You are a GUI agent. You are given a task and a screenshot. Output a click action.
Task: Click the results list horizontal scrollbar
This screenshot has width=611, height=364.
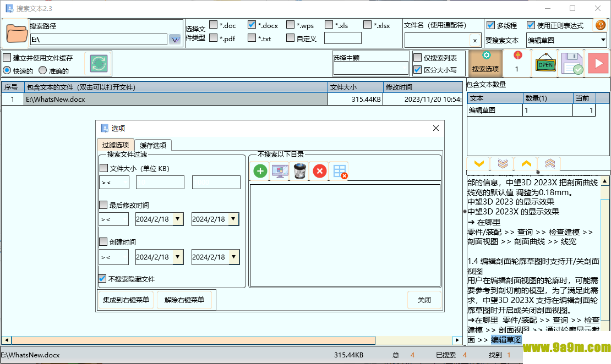pyautogui.click(x=232, y=340)
